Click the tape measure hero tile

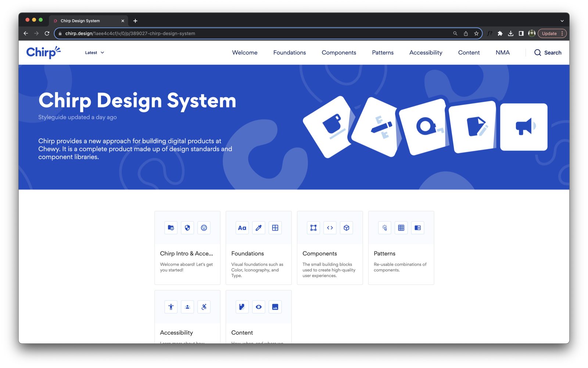(424, 127)
